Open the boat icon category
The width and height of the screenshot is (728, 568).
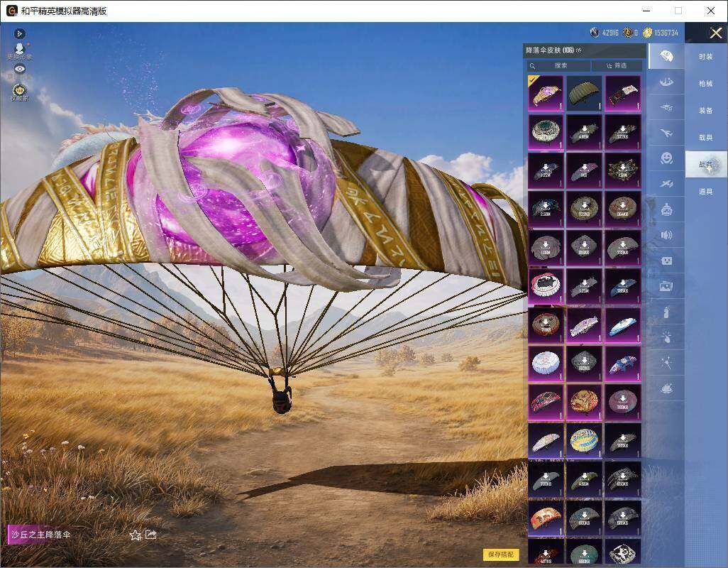coord(666,82)
